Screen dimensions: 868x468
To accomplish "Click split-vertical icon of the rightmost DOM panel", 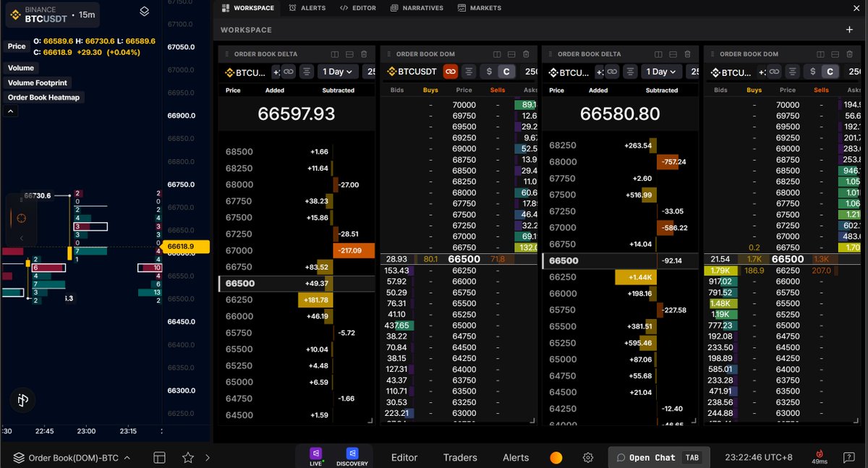I will coord(821,54).
